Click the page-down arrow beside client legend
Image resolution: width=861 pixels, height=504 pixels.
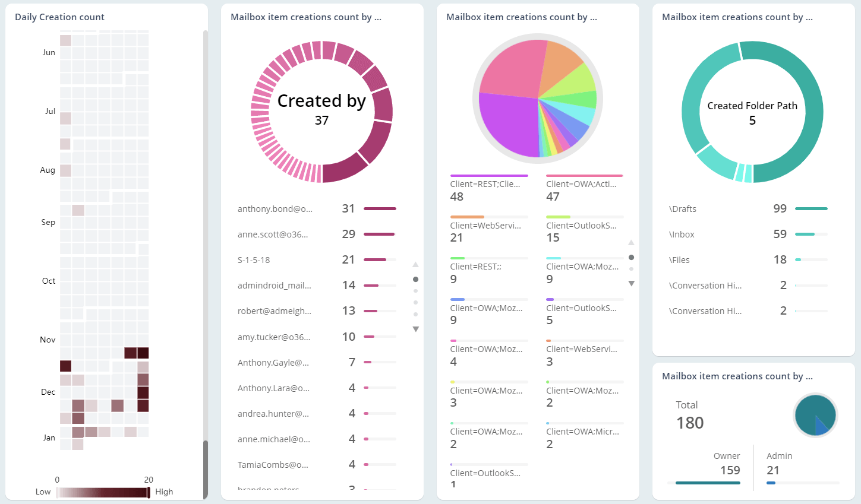[631, 284]
